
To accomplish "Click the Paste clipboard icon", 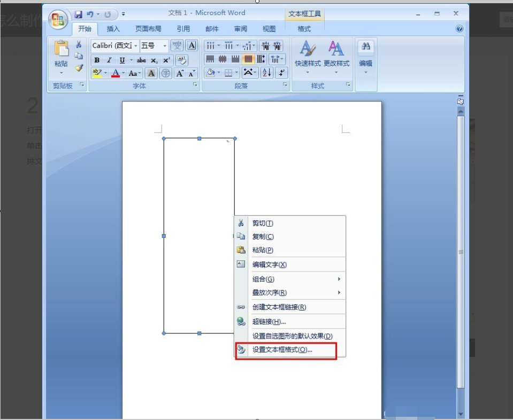I will 61,49.
